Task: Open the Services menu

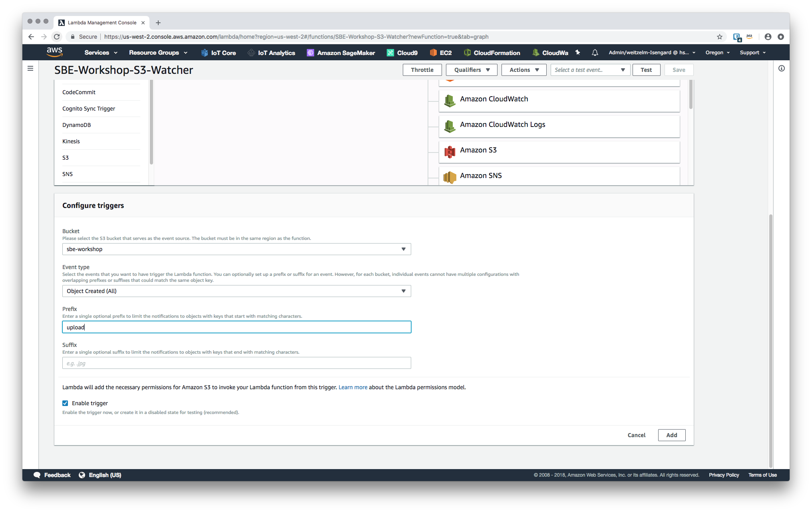Action: point(101,53)
